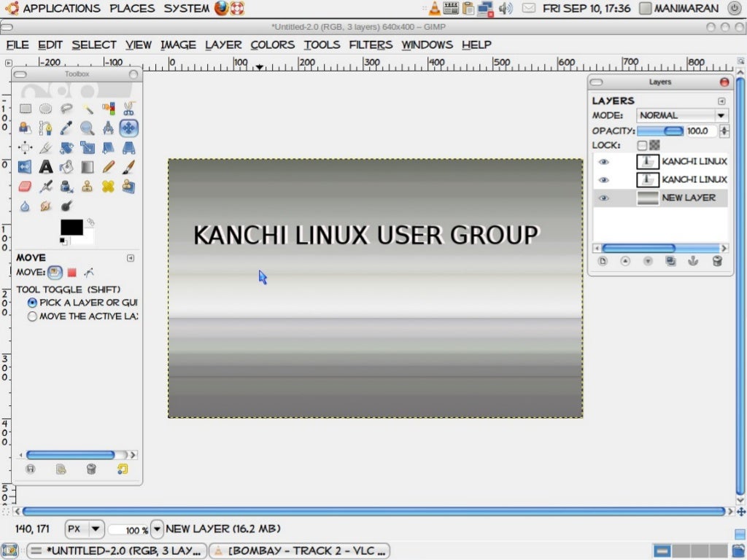Toggle Quick Mask at canvas bottom-left corner
The height and width of the screenshot is (560, 747).
pyautogui.click(x=5, y=512)
